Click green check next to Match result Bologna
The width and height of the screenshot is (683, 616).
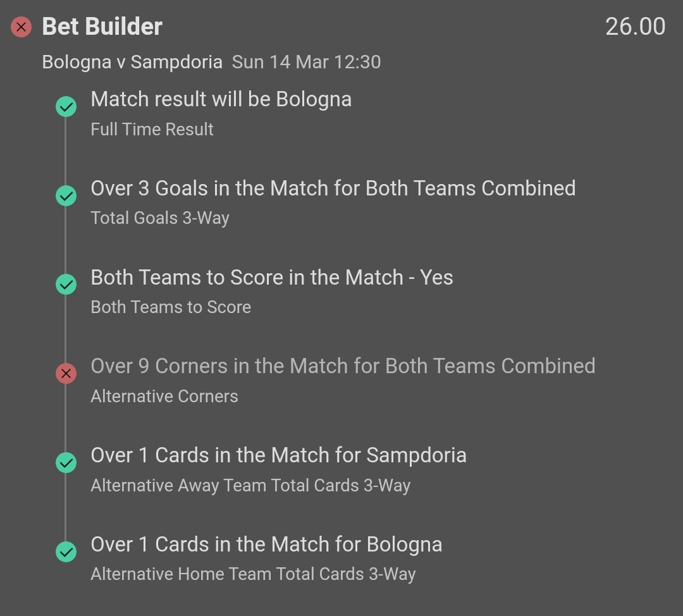pos(66,107)
